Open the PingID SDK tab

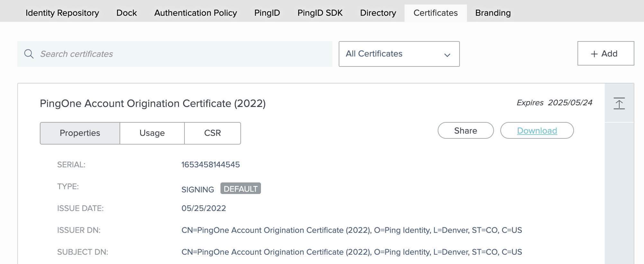click(320, 13)
